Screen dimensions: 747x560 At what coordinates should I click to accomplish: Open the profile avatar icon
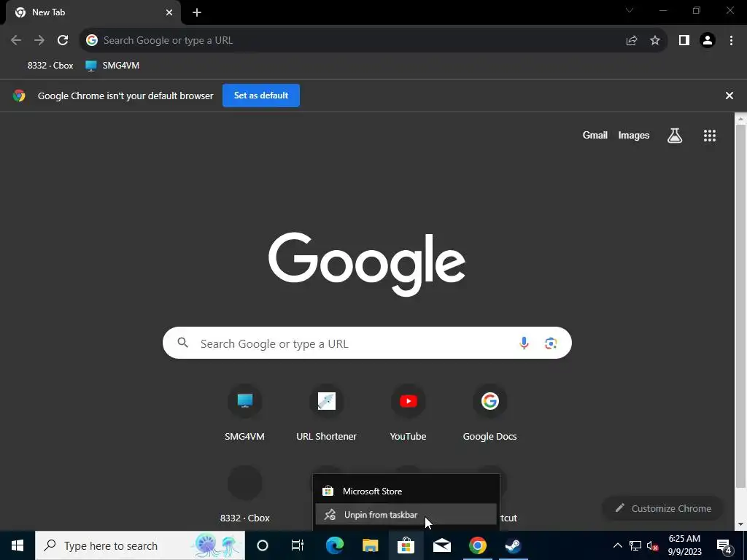[708, 41]
